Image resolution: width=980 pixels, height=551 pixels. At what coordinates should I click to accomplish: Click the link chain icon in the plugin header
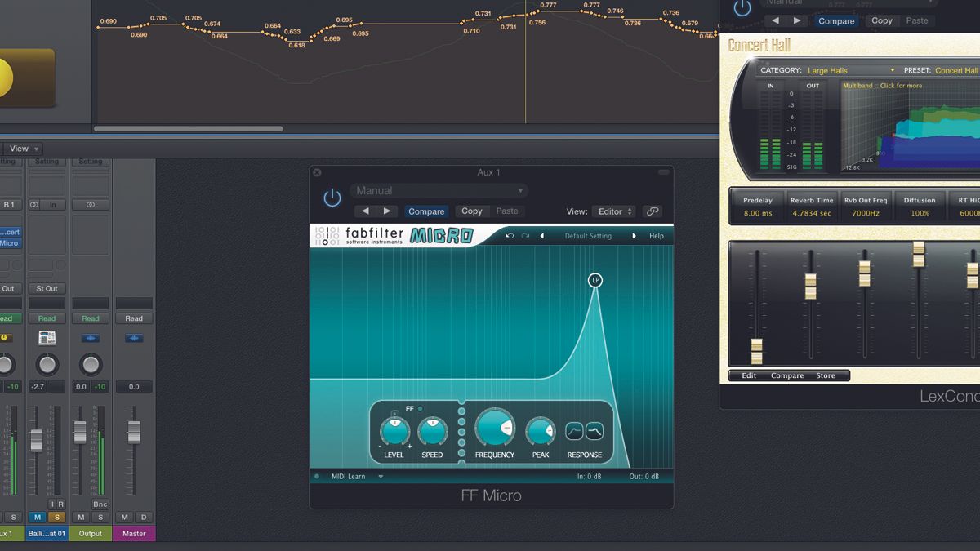(x=653, y=211)
